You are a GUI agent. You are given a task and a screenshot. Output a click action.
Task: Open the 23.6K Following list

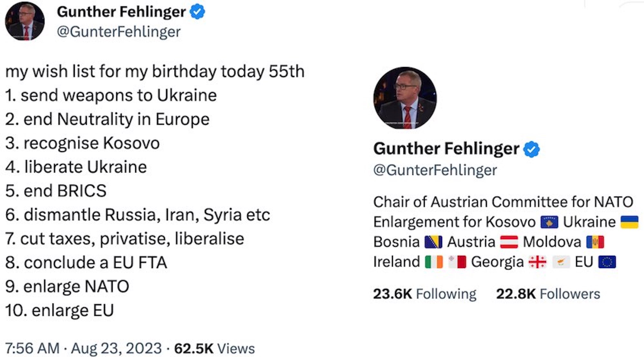coord(424,294)
